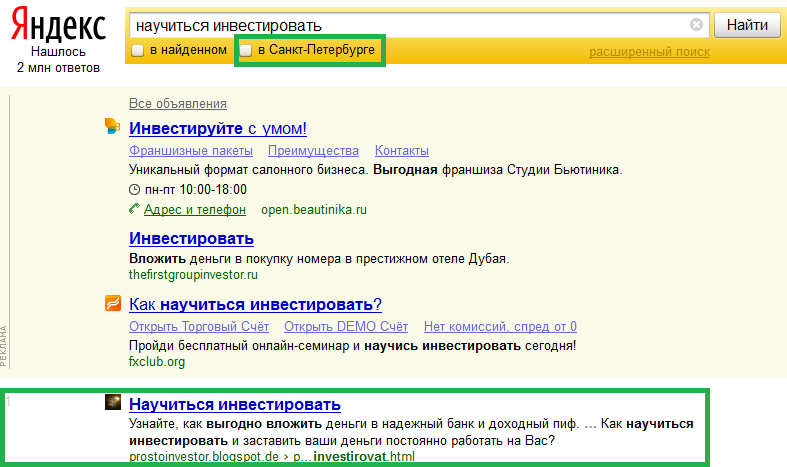
Task: Open 'Нет комиссий, спред от 0' sitelink
Action: (x=500, y=326)
